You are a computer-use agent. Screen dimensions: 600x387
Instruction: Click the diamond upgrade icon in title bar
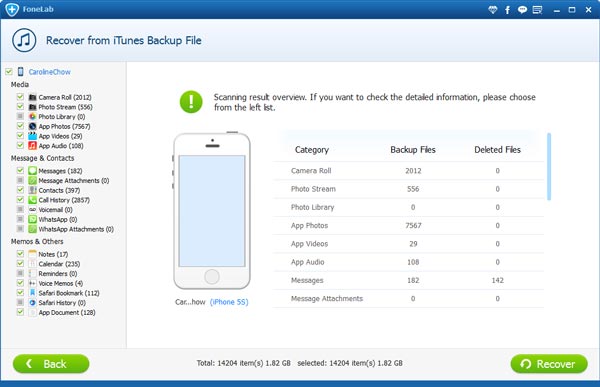(x=493, y=10)
